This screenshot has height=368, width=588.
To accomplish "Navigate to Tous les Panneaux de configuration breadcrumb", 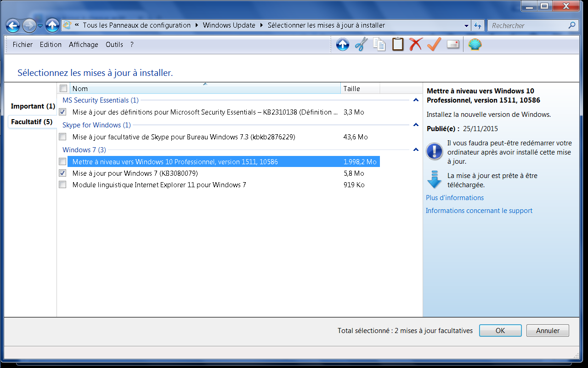I will 137,25.
